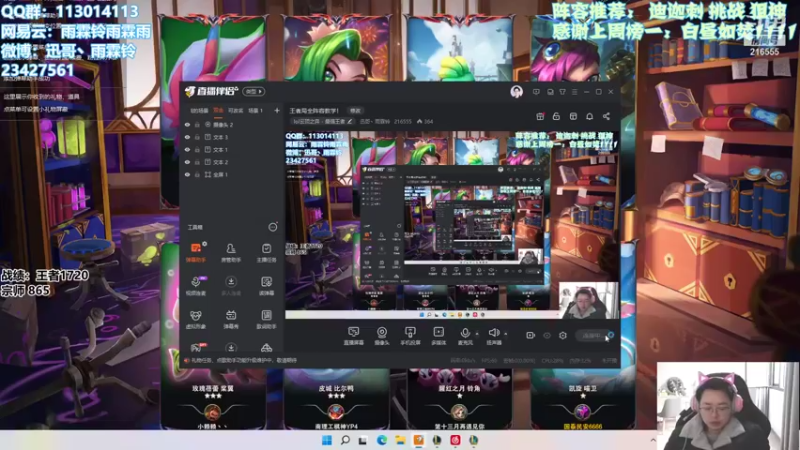Toggle lock on 文本 3 layer
Viewport: 800px width, 450px height.
point(197,137)
